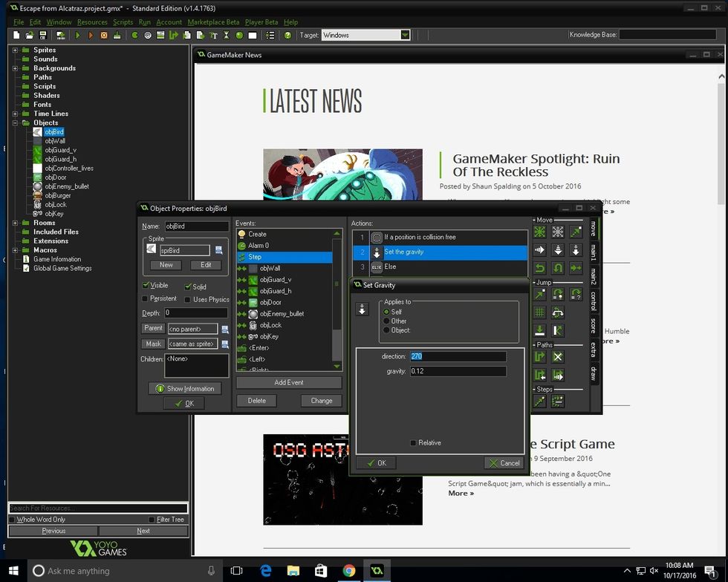This screenshot has height=582, width=728.
Task: Open Google Chrome from the taskbar
Action: 348,571
